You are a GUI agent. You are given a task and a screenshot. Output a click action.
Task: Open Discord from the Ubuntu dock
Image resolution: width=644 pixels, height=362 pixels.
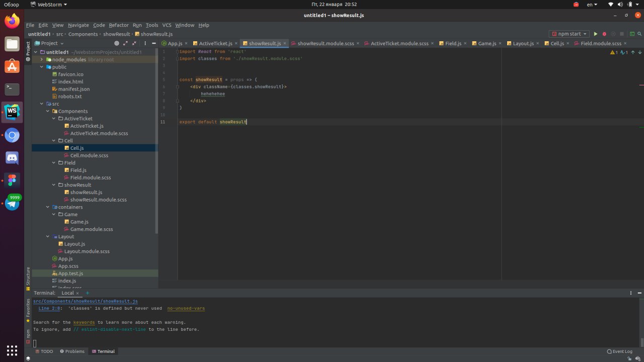[12, 157]
